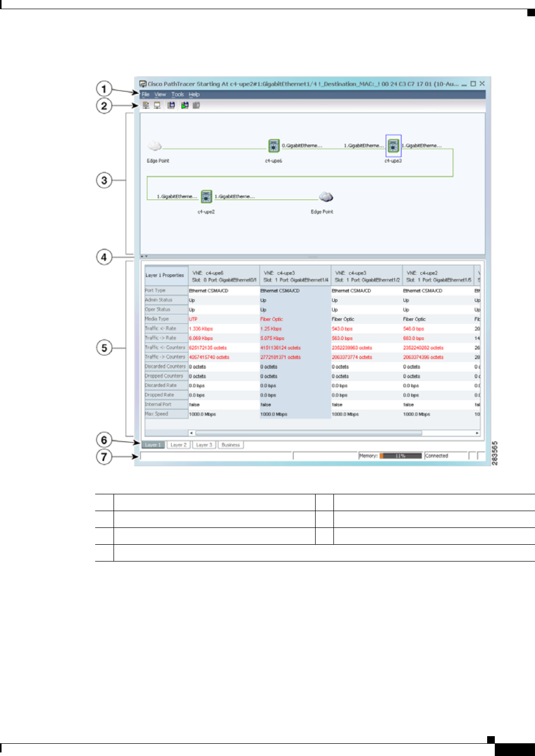This screenshot has width=535, height=756.
Task: Click the 0.GigabitEtherne... label beside c4-upe6
Action: point(302,146)
